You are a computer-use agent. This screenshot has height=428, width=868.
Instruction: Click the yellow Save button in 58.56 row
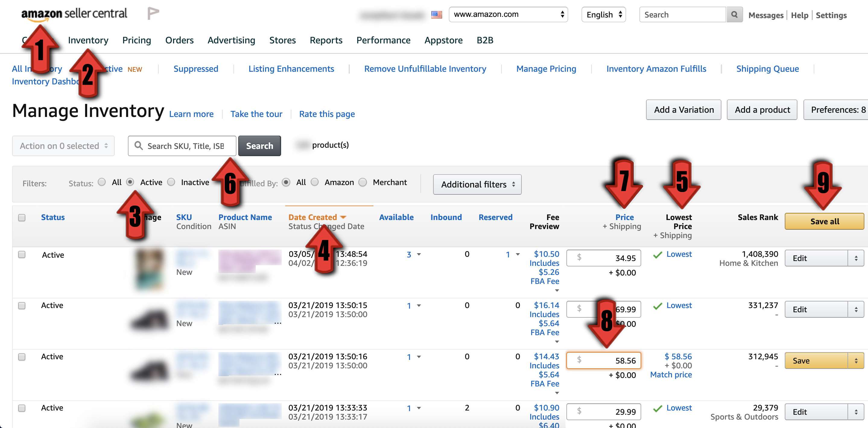(816, 361)
